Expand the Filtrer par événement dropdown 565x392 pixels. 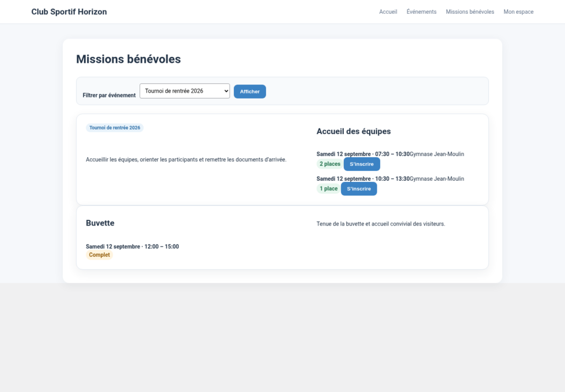184,91
